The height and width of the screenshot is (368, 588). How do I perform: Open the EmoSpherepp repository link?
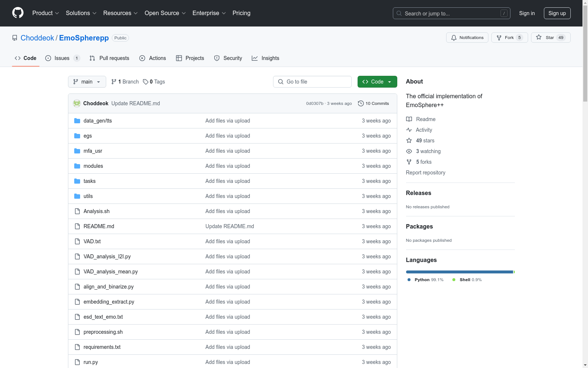[84, 38]
